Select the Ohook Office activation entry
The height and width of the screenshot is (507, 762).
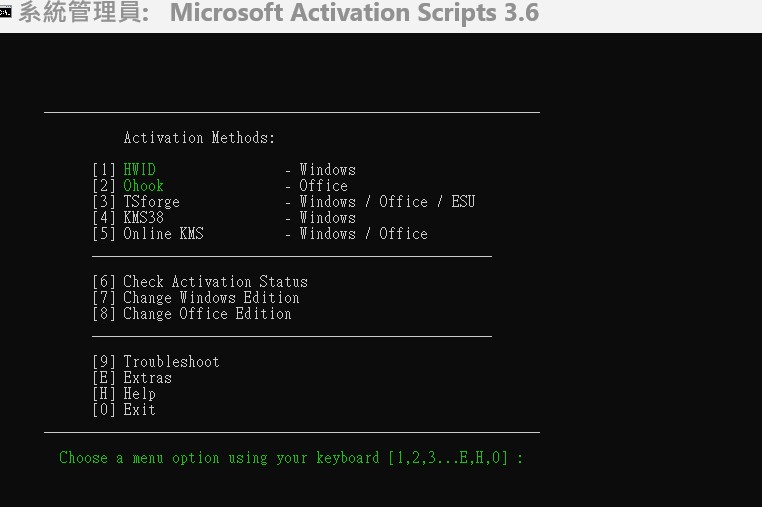144,186
